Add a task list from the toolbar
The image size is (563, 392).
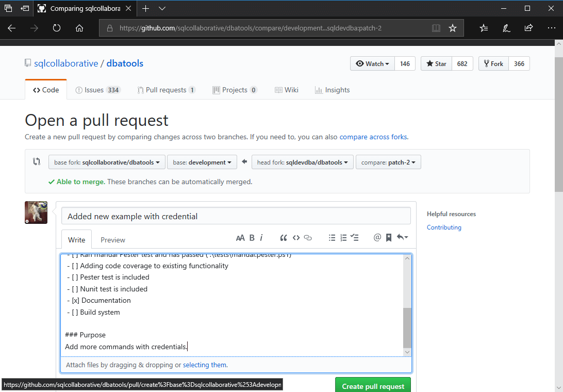click(x=355, y=238)
